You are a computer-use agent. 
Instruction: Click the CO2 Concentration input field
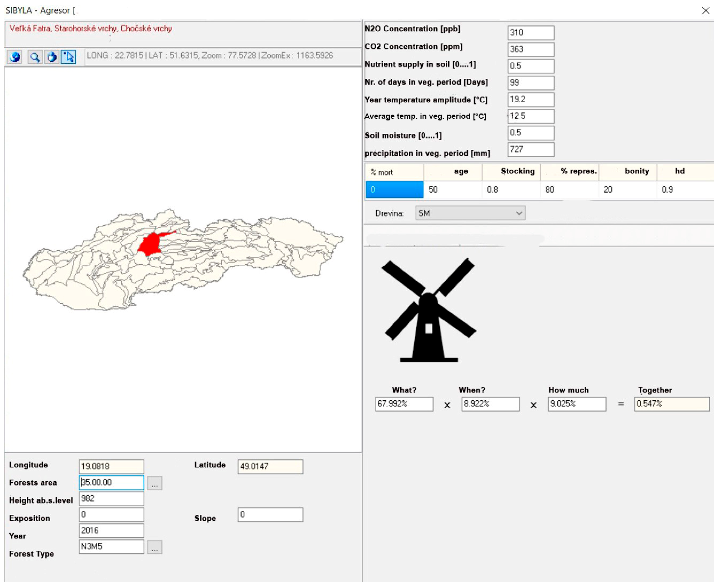coord(531,49)
